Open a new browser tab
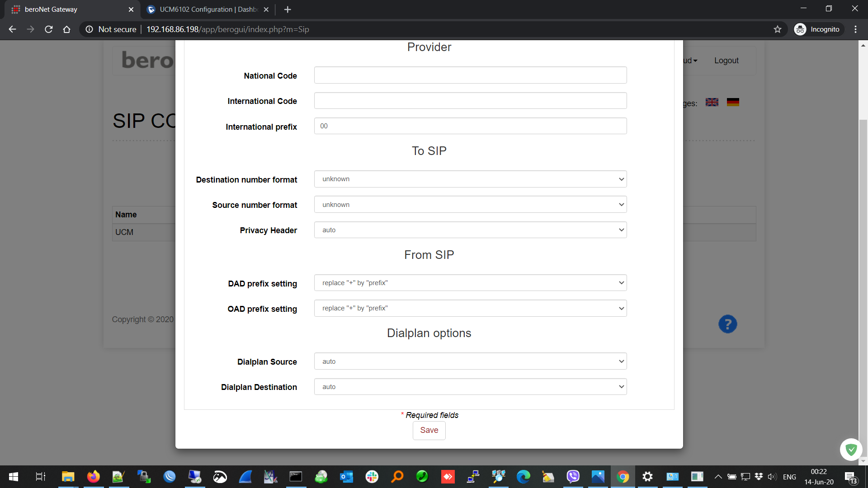This screenshot has width=868, height=488. point(288,9)
